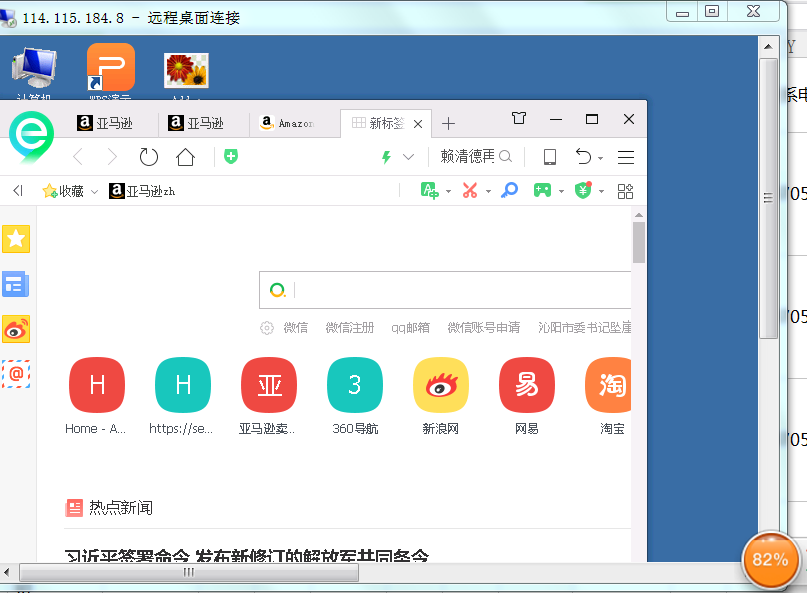Viewport: 807px width, 593px height.
Task: Close the 新标签 tab
Action: pyautogui.click(x=418, y=124)
